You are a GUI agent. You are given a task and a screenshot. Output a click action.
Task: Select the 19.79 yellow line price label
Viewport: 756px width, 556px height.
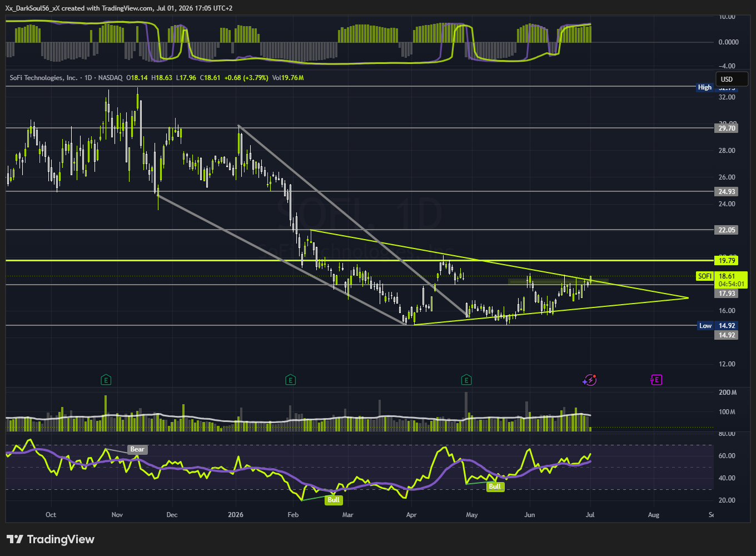pos(727,261)
